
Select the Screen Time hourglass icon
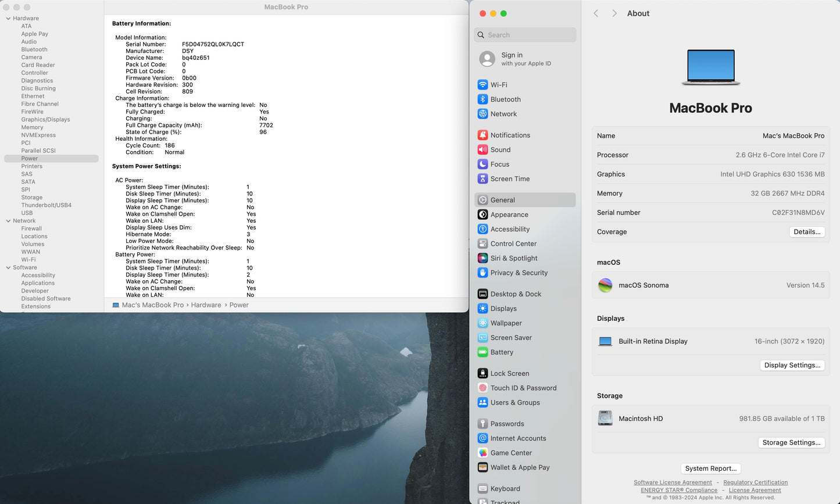tap(482, 179)
